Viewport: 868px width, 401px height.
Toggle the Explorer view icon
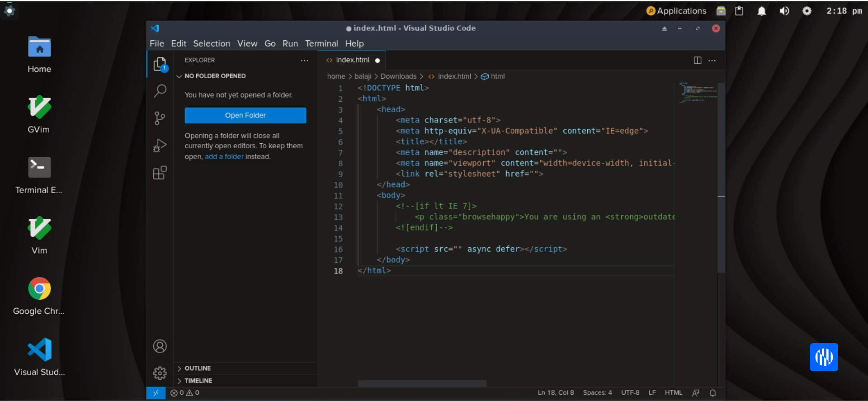point(160,64)
